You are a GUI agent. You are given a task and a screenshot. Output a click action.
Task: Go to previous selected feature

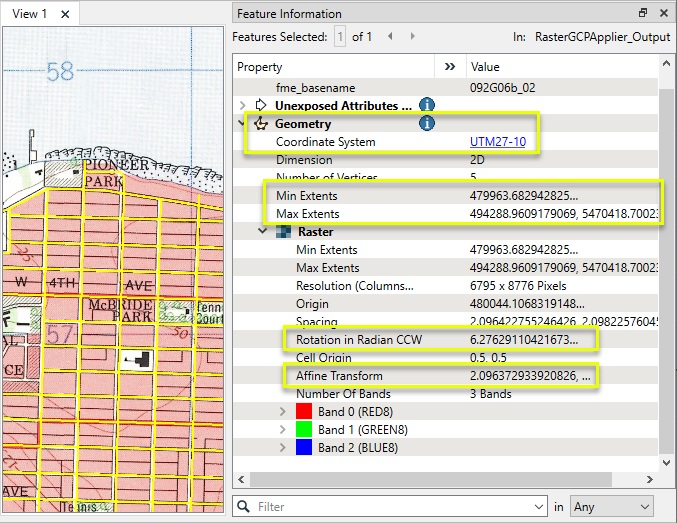tap(389, 36)
